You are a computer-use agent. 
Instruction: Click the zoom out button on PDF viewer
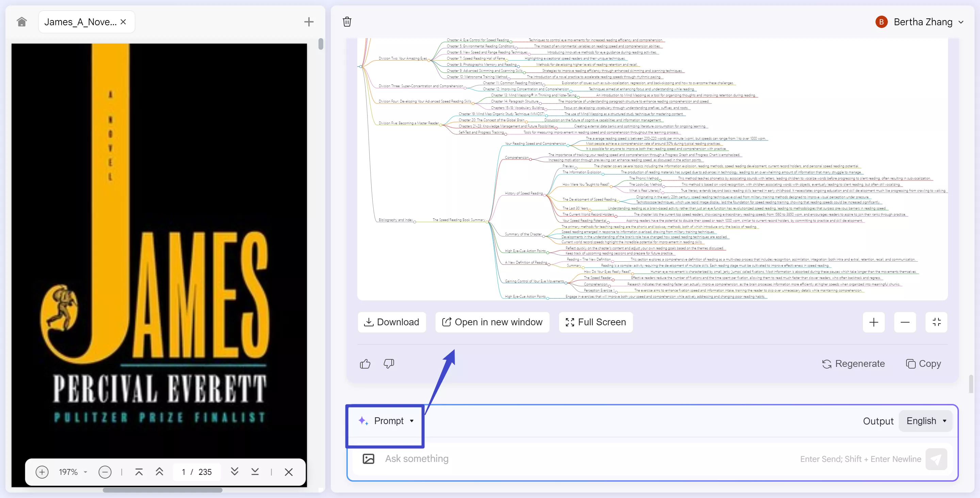[104, 472]
